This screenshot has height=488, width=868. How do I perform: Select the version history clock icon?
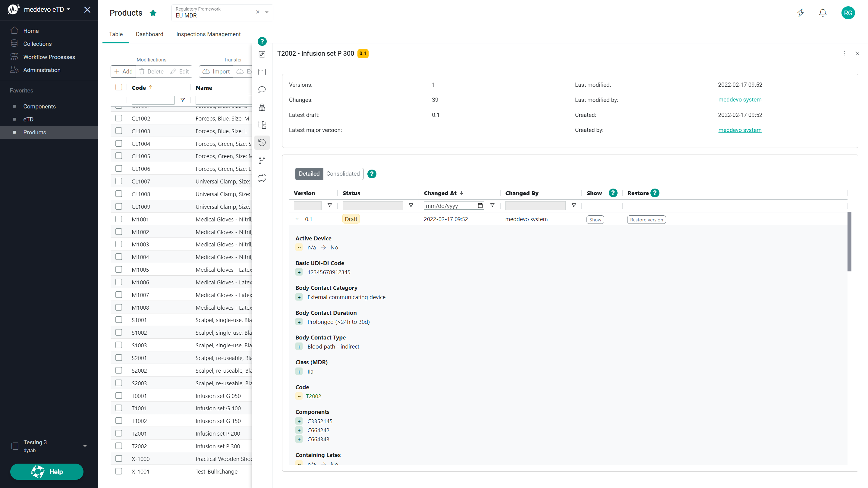[x=262, y=142]
